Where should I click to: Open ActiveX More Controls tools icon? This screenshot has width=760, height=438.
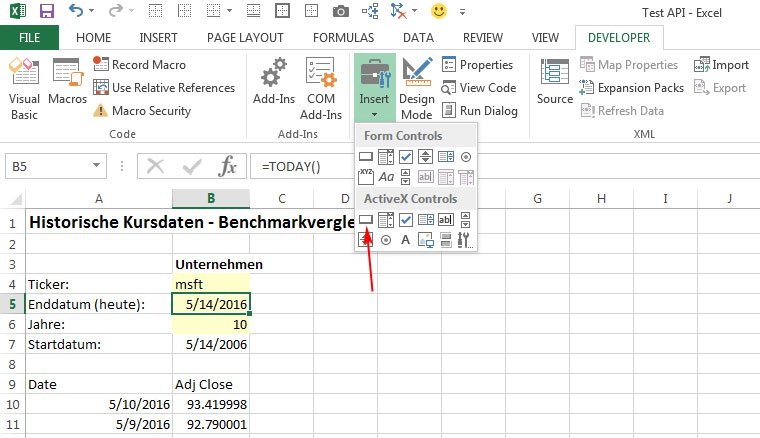click(465, 240)
